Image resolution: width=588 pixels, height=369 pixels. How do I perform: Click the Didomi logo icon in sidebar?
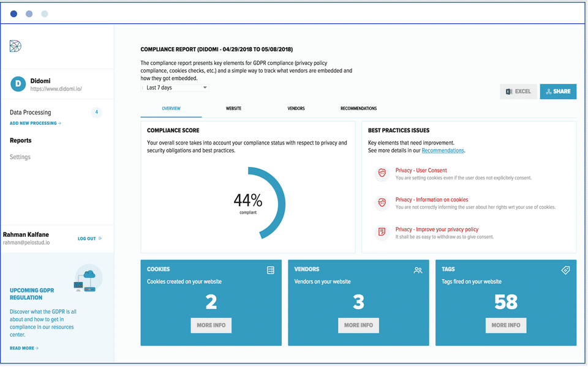(15, 46)
